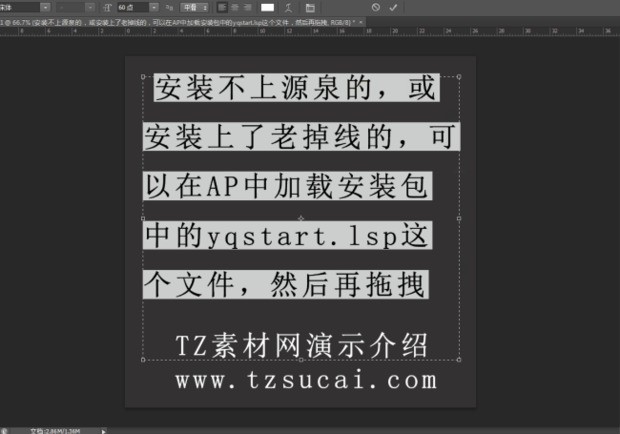Click in the line '安装上了老掉线的，可'
This screenshot has width=620, height=434.
301,137
